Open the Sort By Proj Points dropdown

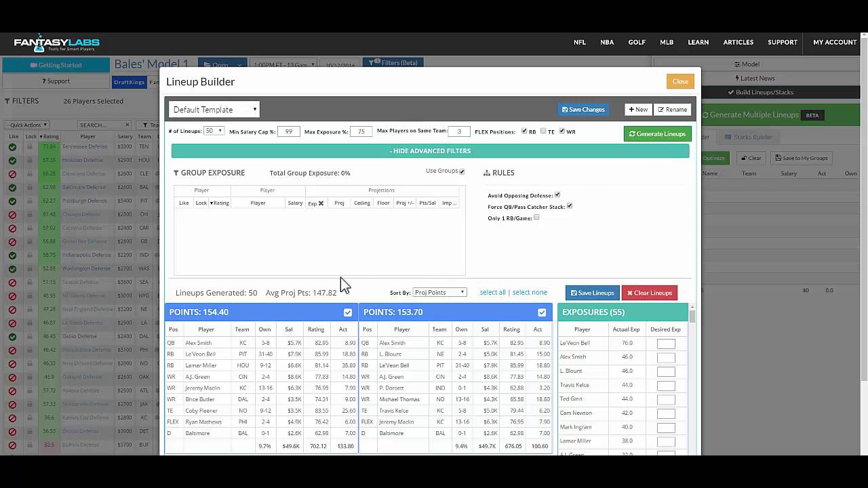tap(439, 292)
